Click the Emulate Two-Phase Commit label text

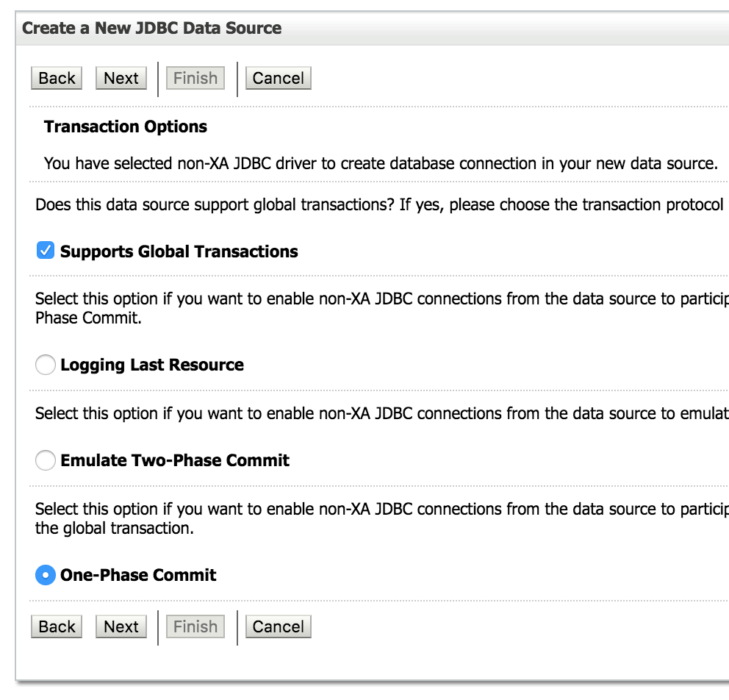click(x=175, y=460)
